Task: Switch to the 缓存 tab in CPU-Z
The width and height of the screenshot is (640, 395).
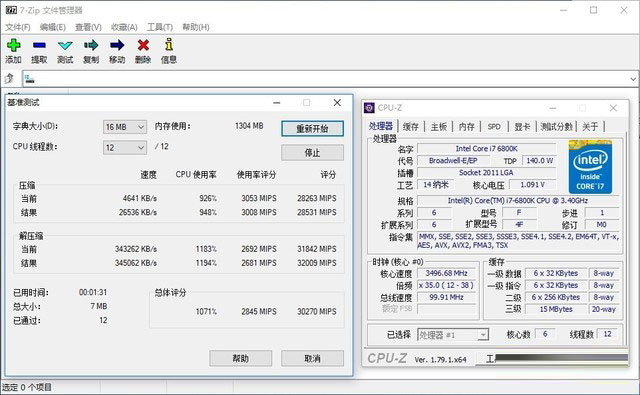Action: (x=411, y=126)
